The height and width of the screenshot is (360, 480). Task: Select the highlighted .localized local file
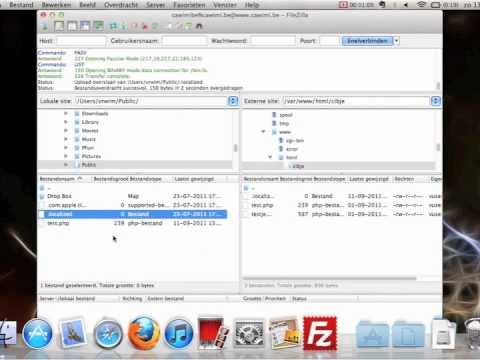(133, 214)
